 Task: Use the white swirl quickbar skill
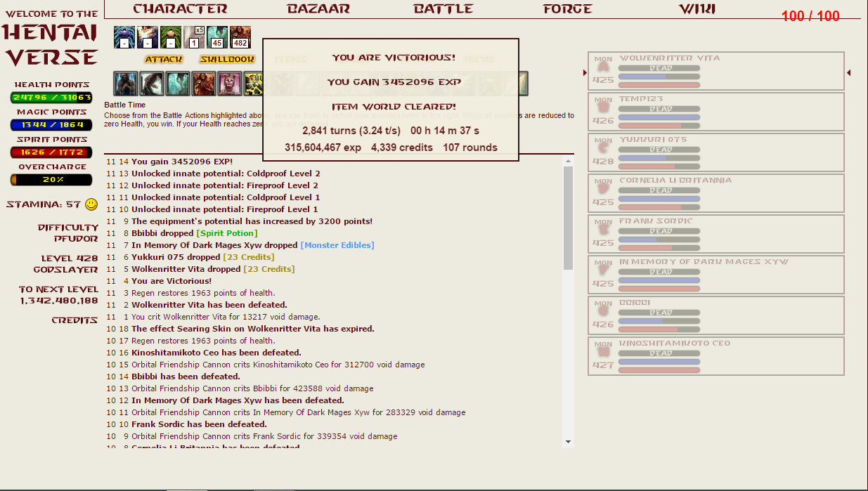152,84
